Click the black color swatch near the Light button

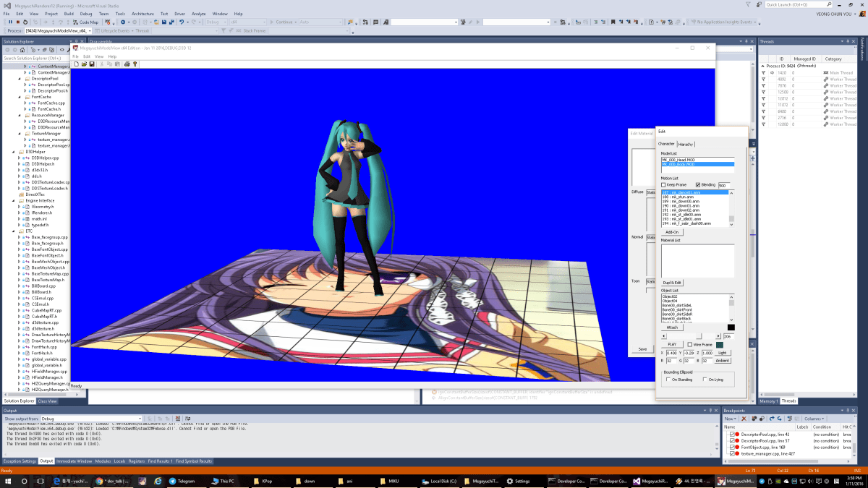point(731,327)
